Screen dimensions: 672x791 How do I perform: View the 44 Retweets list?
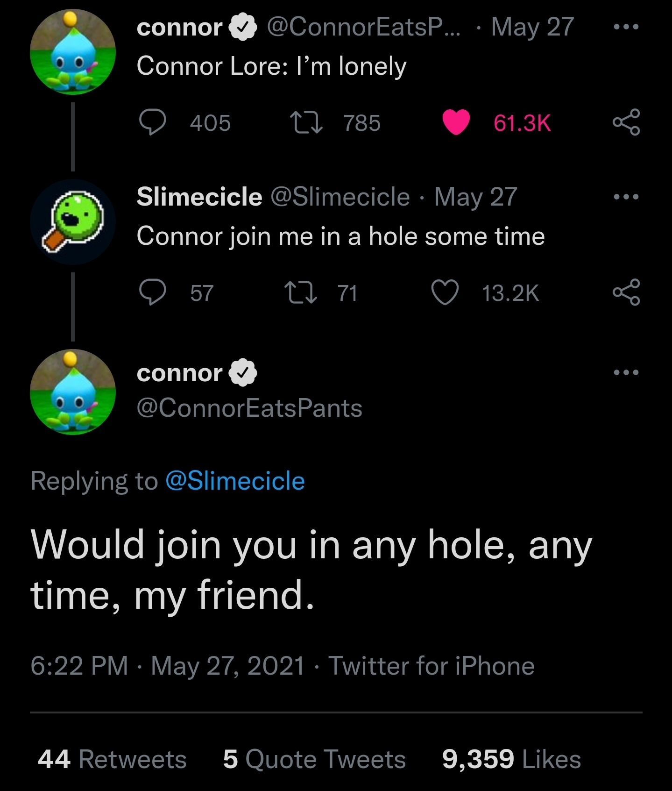tap(112, 759)
